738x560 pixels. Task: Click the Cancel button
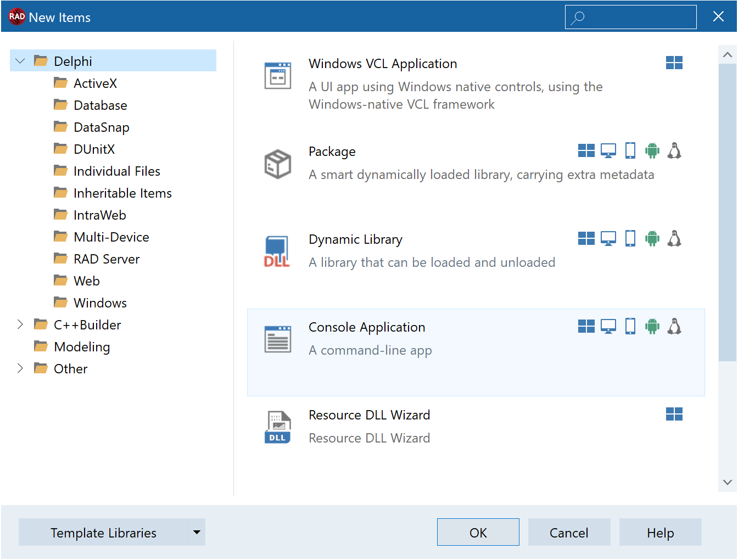pyautogui.click(x=569, y=532)
